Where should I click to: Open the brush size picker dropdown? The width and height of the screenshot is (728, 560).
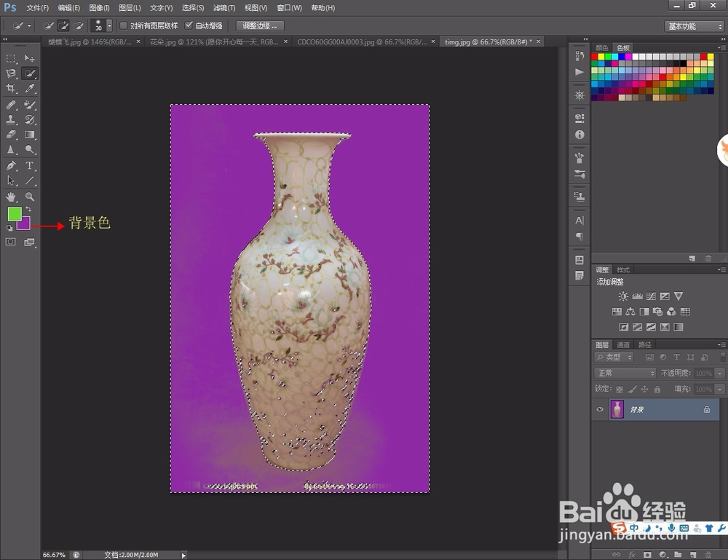point(110,25)
